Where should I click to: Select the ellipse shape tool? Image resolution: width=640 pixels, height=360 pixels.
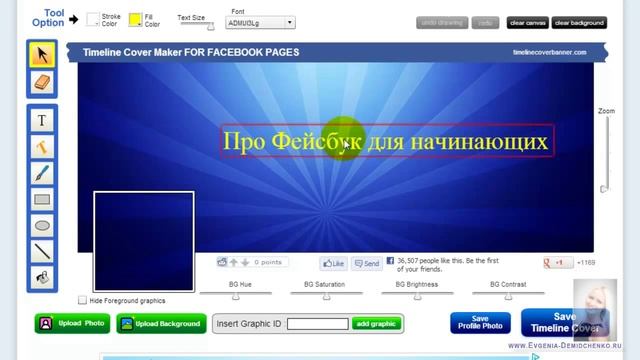click(x=42, y=225)
